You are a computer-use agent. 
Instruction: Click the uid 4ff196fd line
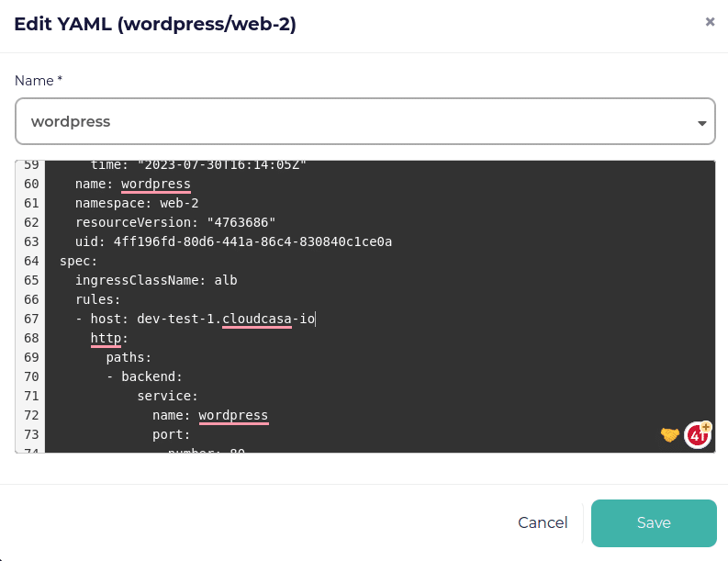pyautogui.click(x=233, y=242)
